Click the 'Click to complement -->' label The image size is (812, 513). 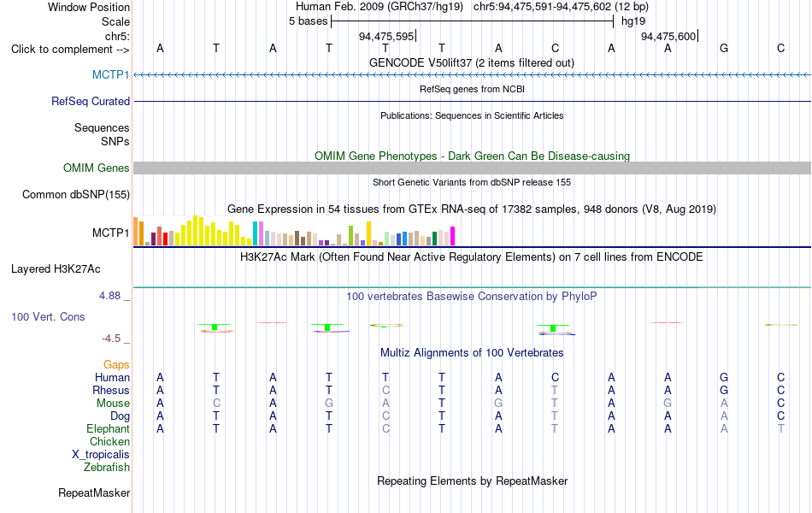pyautogui.click(x=70, y=50)
